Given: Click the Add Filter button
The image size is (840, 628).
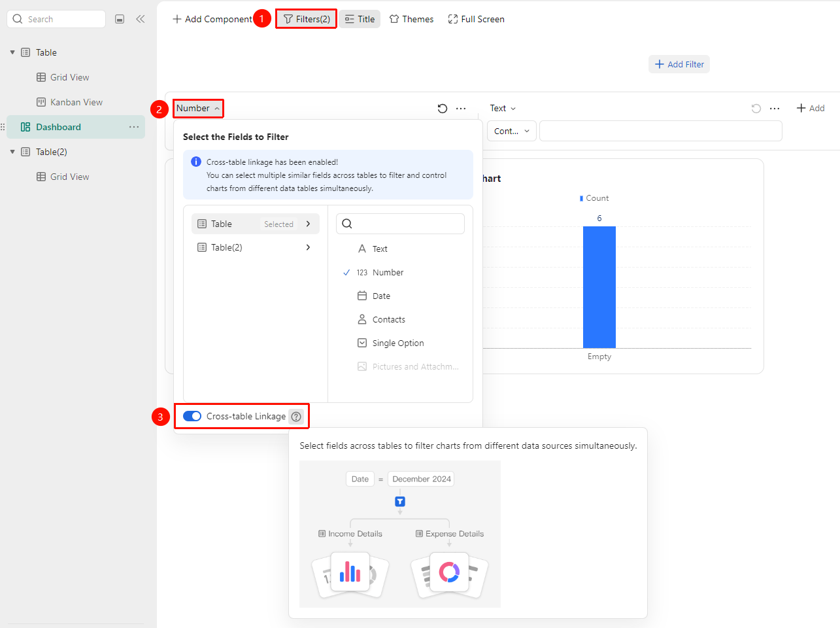Looking at the screenshot, I should pyautogui.click(x=679, y=64).
